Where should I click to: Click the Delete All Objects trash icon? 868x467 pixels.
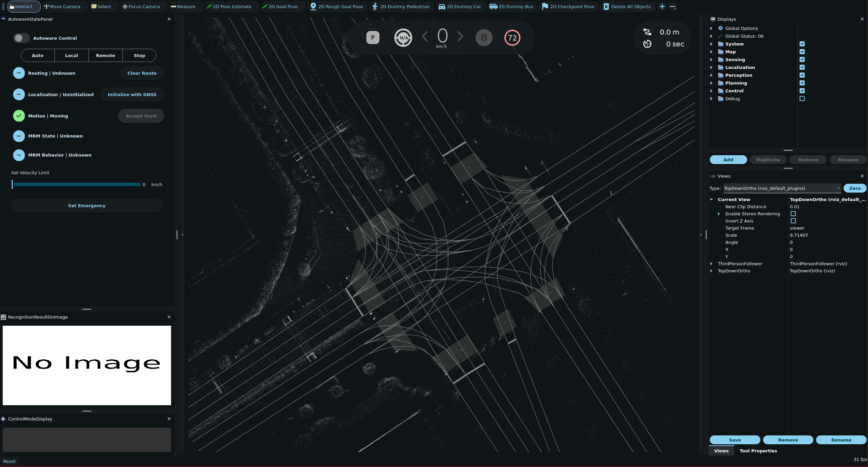coord(606,6)
